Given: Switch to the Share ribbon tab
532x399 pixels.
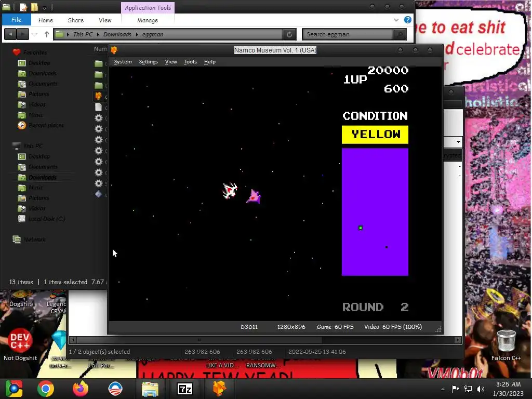Looking at the screenshot, I should tap(76, 20).
